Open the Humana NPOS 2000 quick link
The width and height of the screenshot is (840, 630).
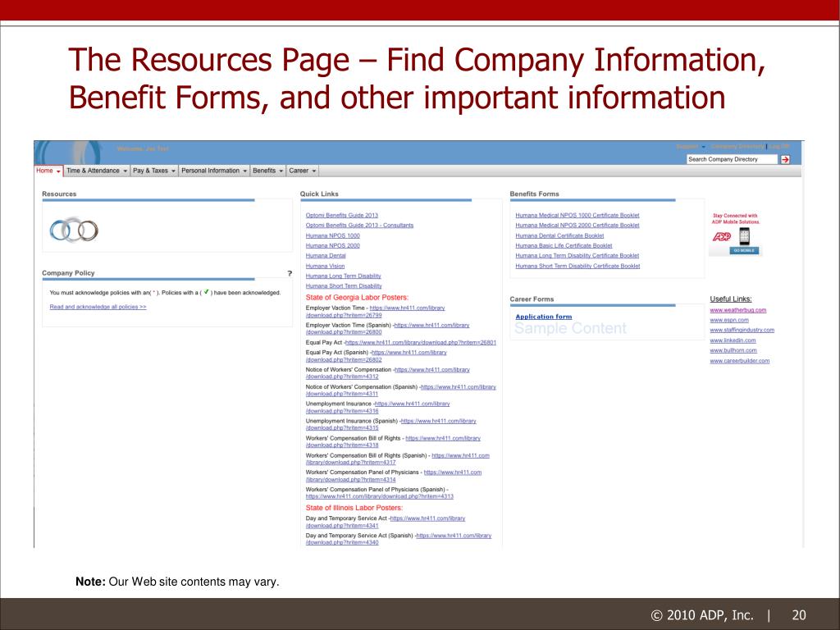(x=333, y=246)
